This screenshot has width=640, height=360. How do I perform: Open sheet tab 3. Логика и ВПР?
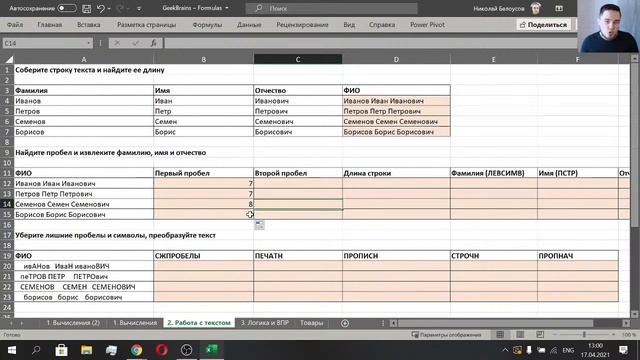[264, 323]
